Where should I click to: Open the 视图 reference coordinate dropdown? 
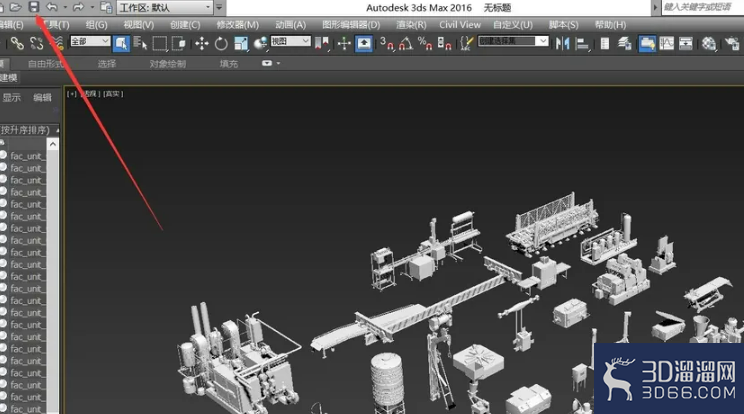point(290,42)
